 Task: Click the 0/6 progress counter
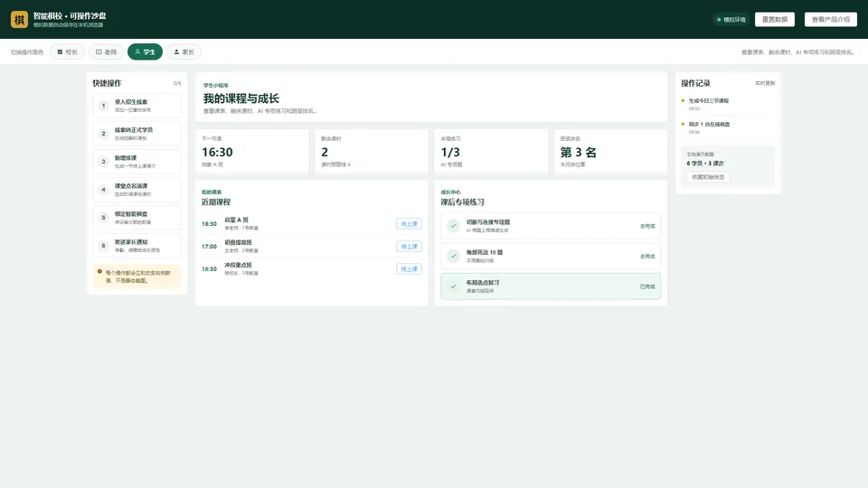pyautogui.click(x=177, y=83)
